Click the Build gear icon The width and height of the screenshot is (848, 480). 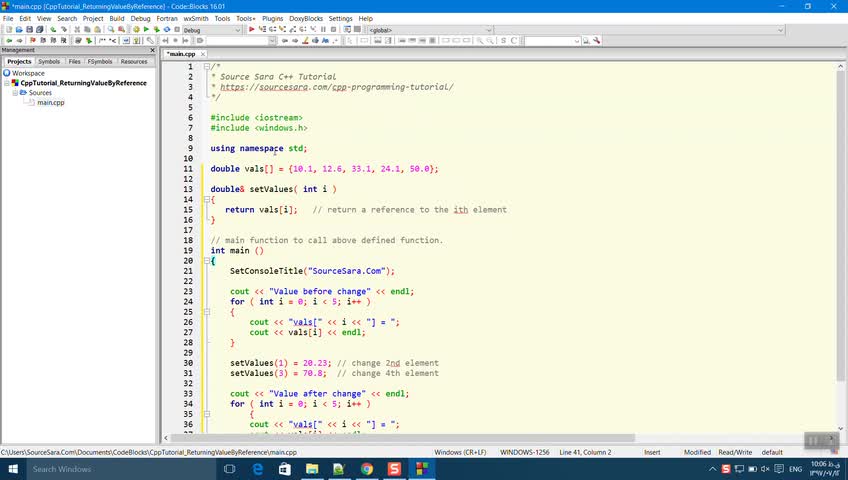tap(134, 30)
